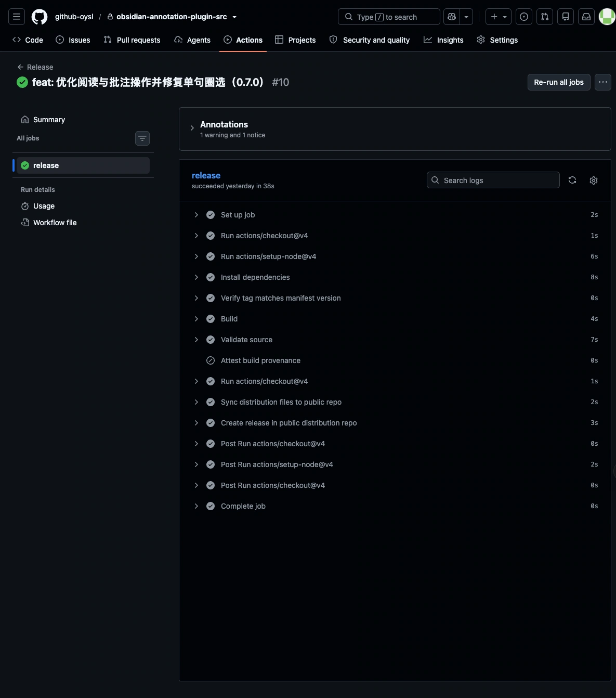616x698 pixels.
Task: Click the skipped Attest build provenance step
Action: tap(395, 360)
